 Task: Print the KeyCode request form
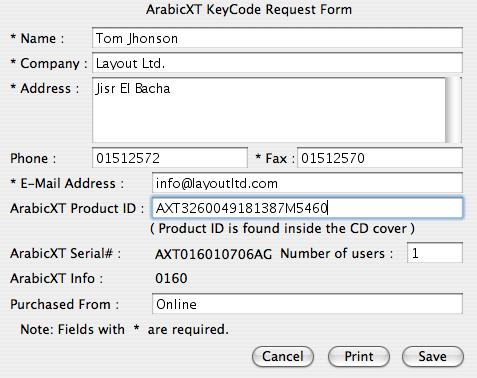(x=359, y=356)
